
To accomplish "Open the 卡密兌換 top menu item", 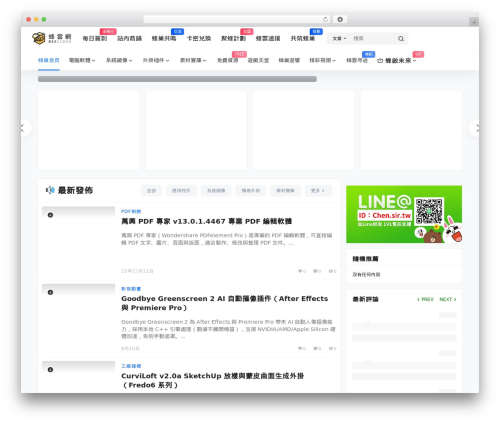I will click(199, 38).
